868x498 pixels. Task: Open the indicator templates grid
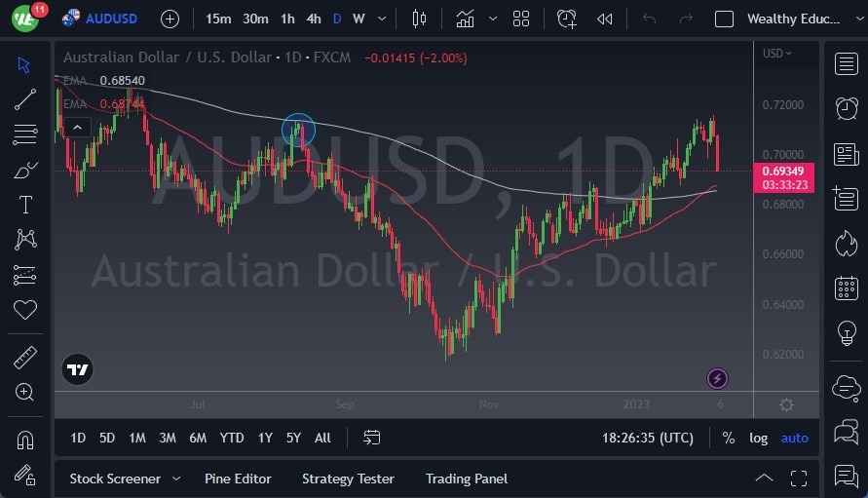click(x=521, y=19)
